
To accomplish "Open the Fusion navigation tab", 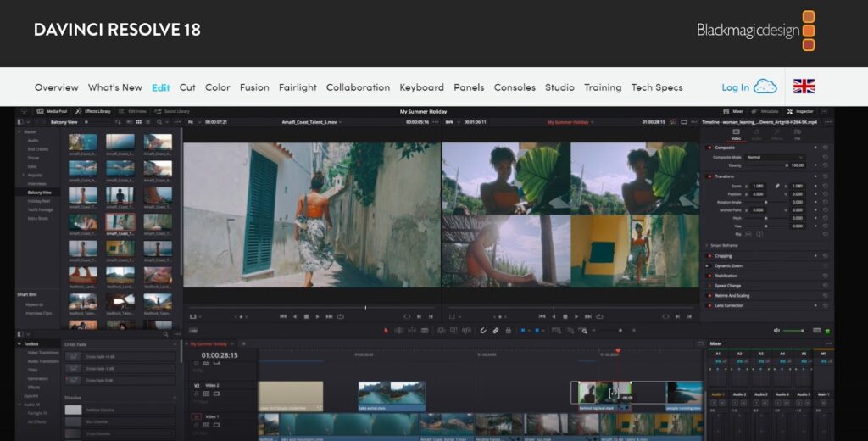I will click(254, 87).
